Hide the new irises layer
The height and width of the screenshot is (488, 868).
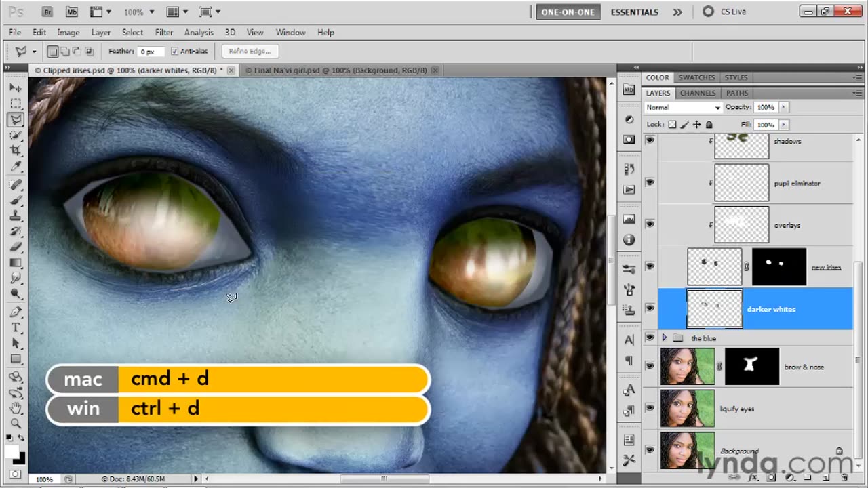[x=650, y=266]
